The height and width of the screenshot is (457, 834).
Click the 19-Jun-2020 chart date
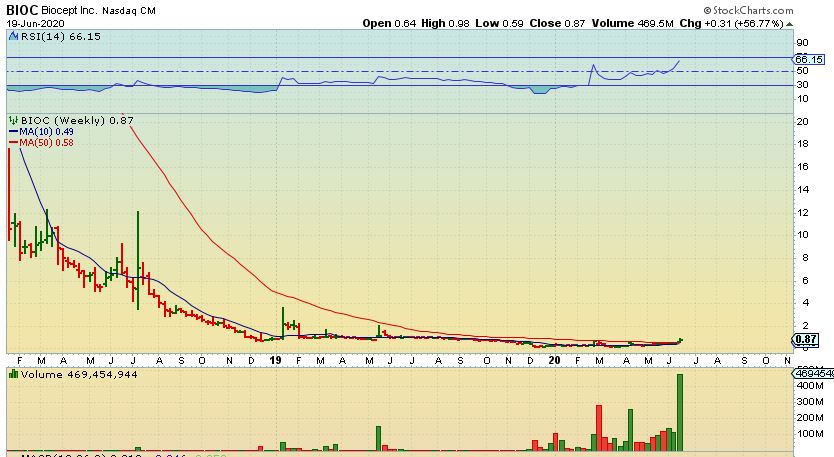click(x=35, y=23)
